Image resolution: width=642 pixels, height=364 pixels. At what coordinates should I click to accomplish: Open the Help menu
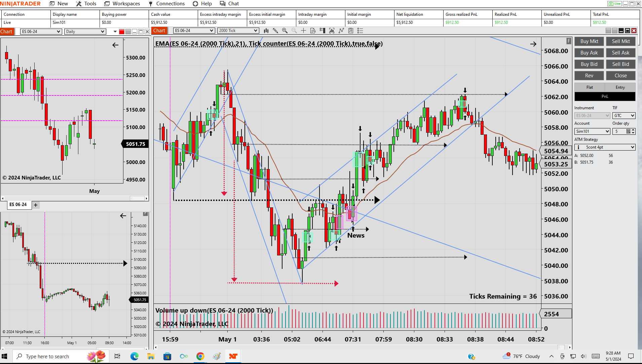pos(202,4)
